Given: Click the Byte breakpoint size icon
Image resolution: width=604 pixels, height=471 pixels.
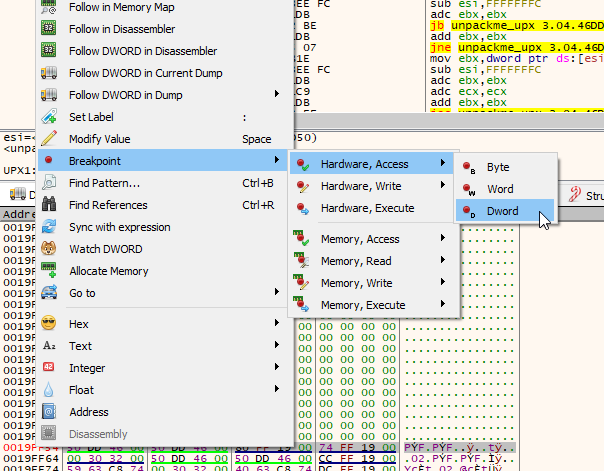Looking at the screenshot, I should pyautogui.click(x=469, y=168).
